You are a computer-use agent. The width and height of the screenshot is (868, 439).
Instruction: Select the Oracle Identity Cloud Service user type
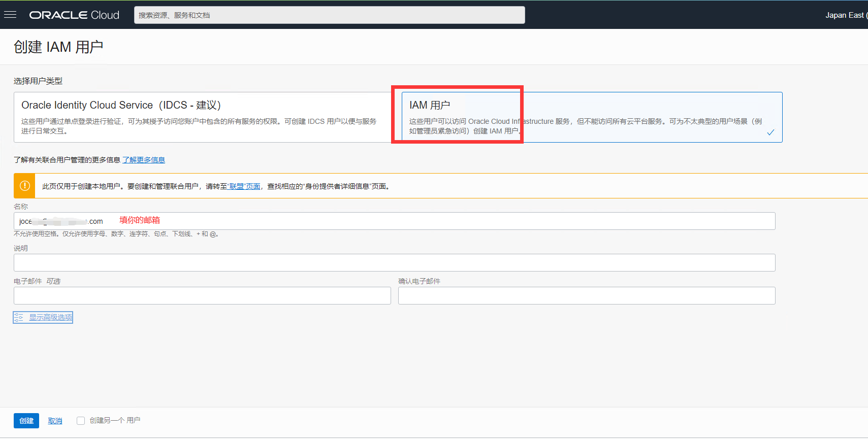coord(203,117)
